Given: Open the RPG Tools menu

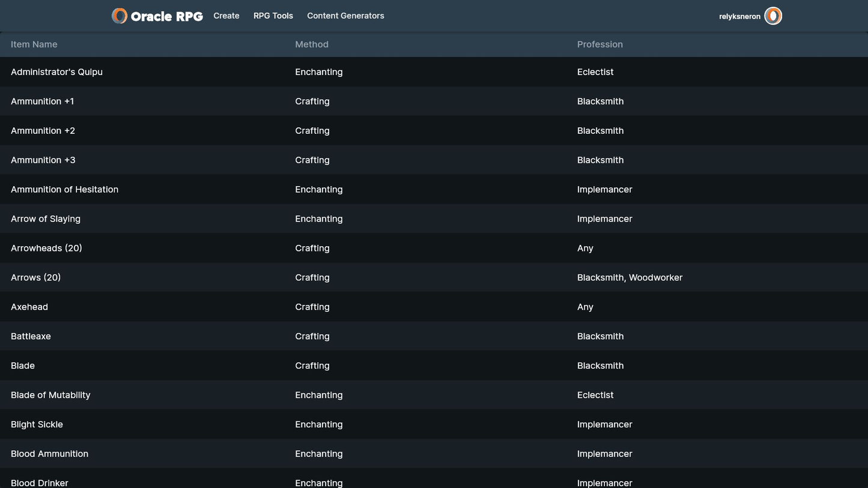Looking at the screenshot, I should (273, 16).
